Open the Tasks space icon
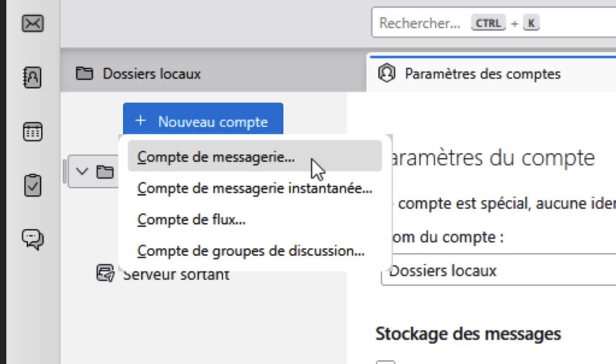Viewport: 616px width, 364px height. [32, 185]
